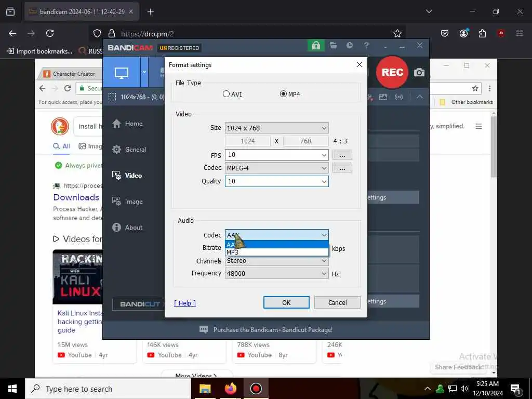The height and width of the screenshot is (399, 532).
Task: Open File Explorer from the taskbar
Action: pos(205,389)
